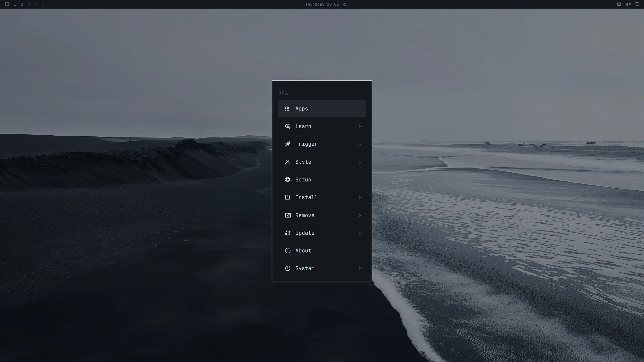Click the refresh icon beside Update
The width and height of the screenshot is (644, 362).
pos(288,233)
